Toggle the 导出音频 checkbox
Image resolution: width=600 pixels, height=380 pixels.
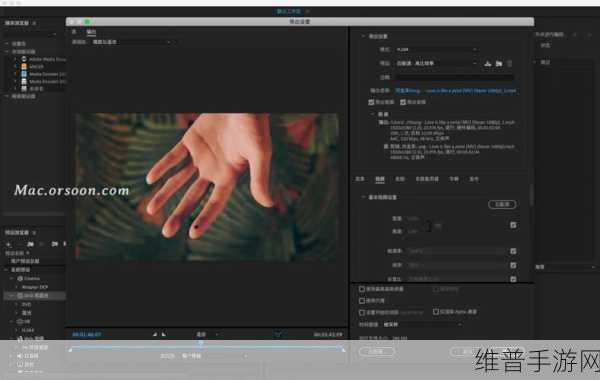pyautogui.click(x=403, y=102)
